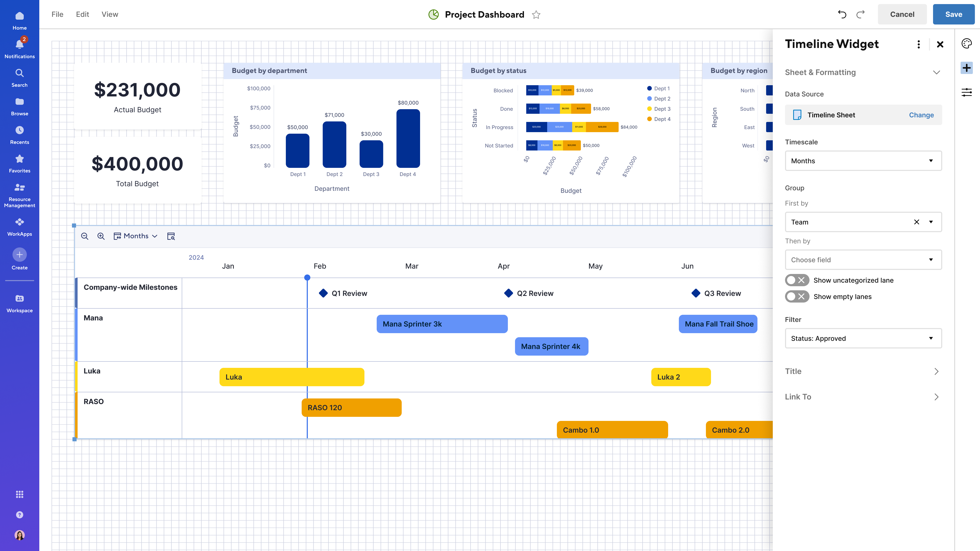Open the widget color palette icon
This screenshot has height=551, width=980.
[x=967, y=43]
